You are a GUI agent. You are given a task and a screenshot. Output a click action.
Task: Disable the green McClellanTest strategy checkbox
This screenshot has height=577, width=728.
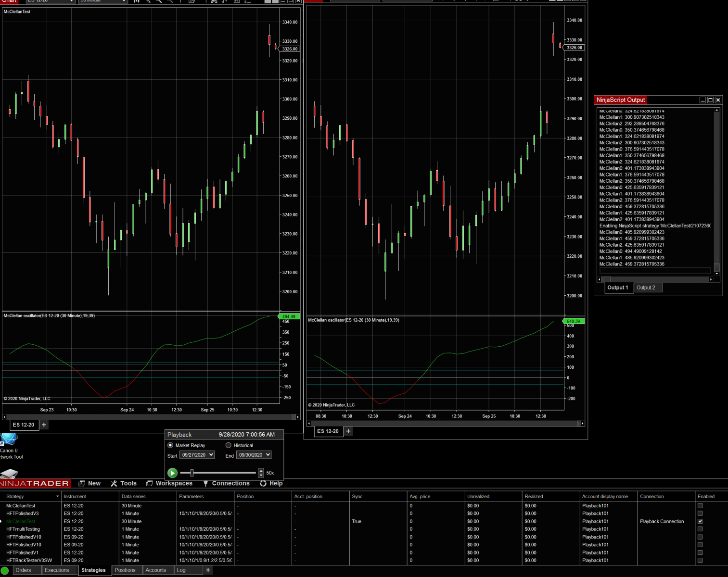click(x=700, y=521)
